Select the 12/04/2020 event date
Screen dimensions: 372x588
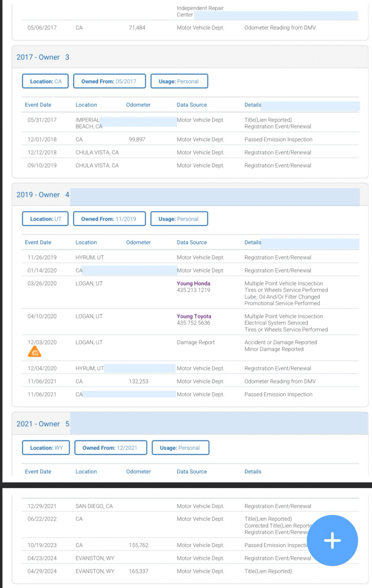(42, 368)
